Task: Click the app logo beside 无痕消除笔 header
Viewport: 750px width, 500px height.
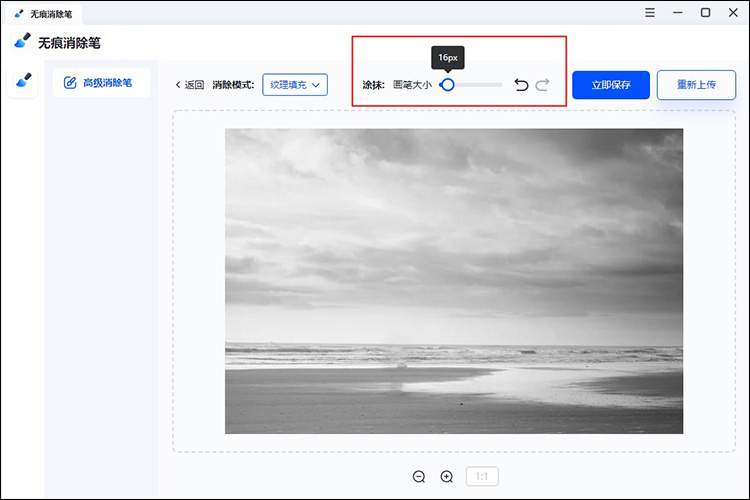Action: (x=22, y=41)
